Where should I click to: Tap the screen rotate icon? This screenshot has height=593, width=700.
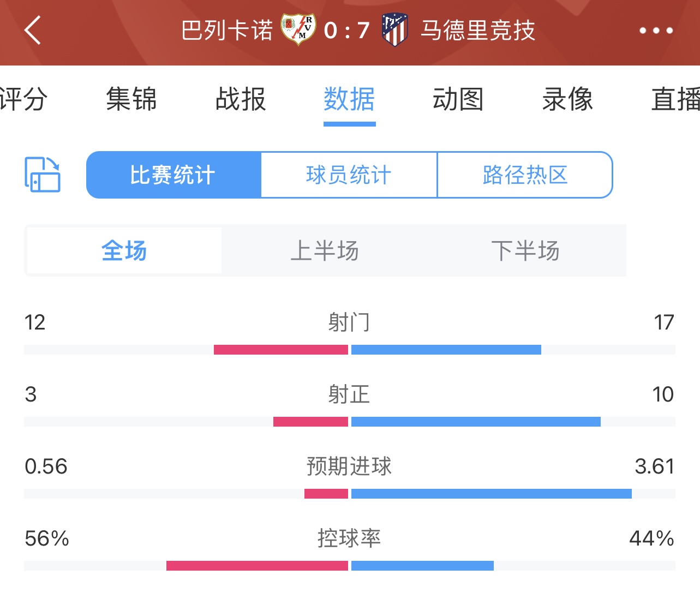[43, 175]
